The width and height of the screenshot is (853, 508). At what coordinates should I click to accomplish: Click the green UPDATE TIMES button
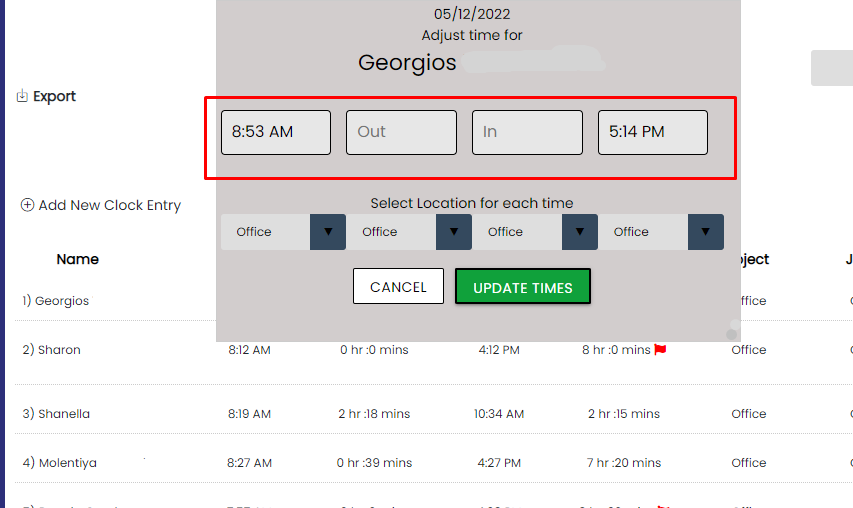click(x=523, y=287)
